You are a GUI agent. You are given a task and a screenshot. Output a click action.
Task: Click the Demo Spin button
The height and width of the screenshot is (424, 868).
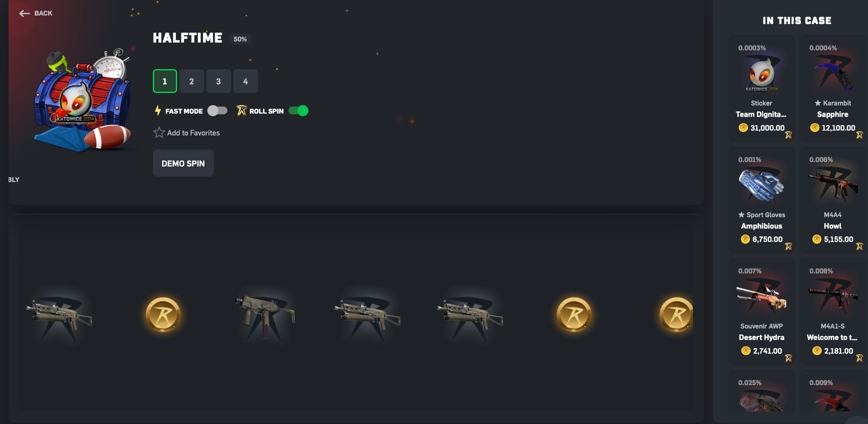point(183,163)
